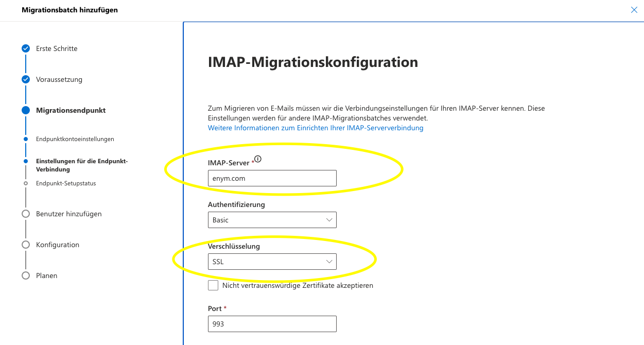Click the IMAP-Server field containing enym.com
Viewport: 644px width, 345px height.
(272, 178)
